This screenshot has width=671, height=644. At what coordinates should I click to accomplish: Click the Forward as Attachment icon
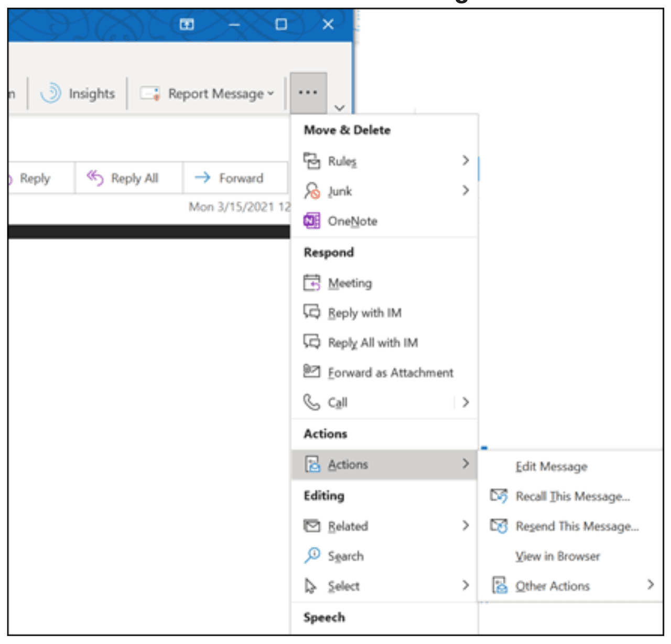click(x=312, y=372)
